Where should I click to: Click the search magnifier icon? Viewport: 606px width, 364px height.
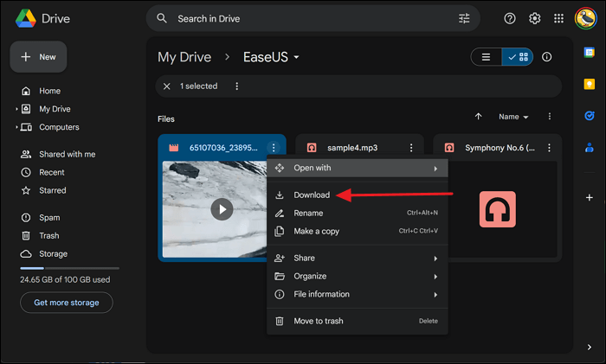point(162,18)
